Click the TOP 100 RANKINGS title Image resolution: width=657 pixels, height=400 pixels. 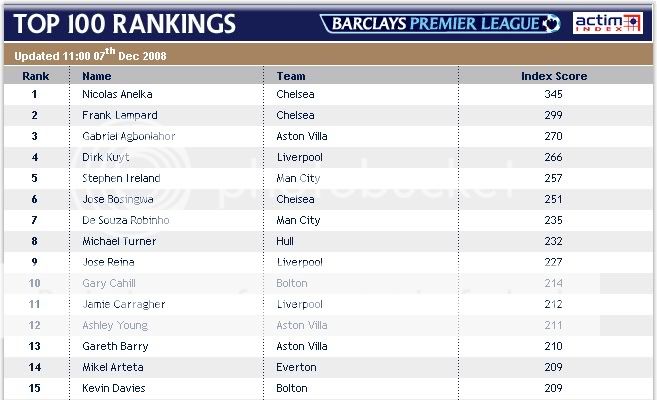[125, 23]
